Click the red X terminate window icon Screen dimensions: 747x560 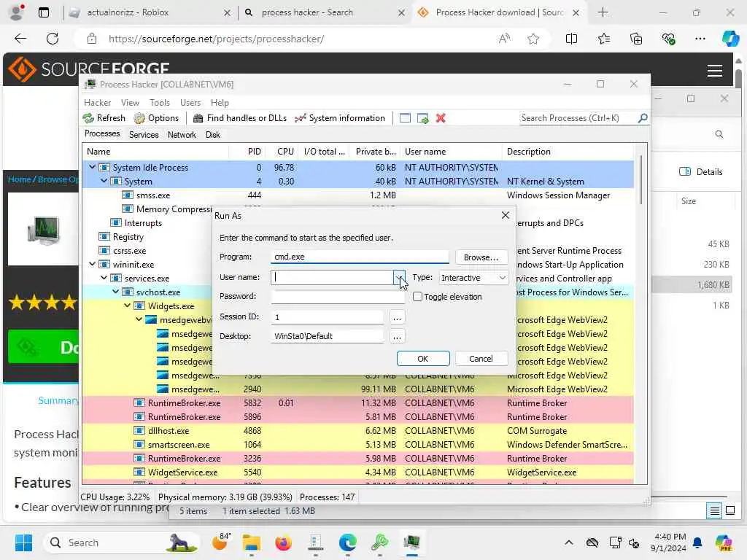tap(441, 118)
